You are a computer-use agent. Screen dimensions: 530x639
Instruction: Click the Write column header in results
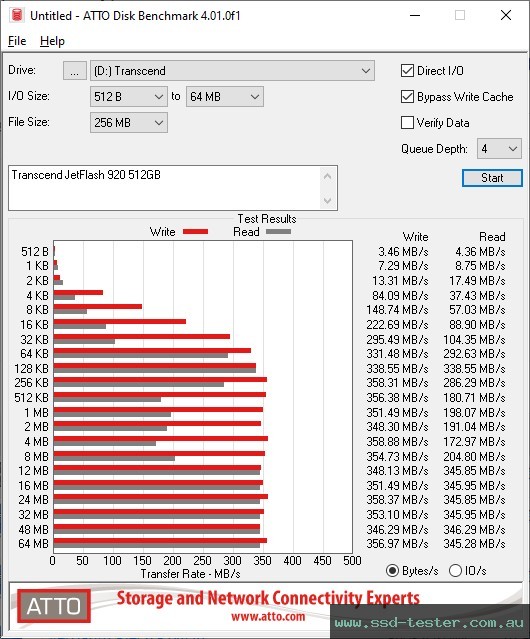point(416,237)
